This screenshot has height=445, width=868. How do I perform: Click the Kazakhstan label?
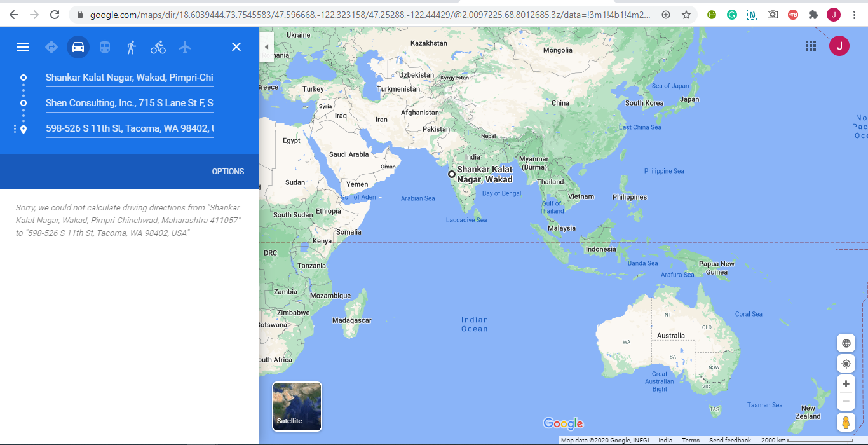pos(429,43)
